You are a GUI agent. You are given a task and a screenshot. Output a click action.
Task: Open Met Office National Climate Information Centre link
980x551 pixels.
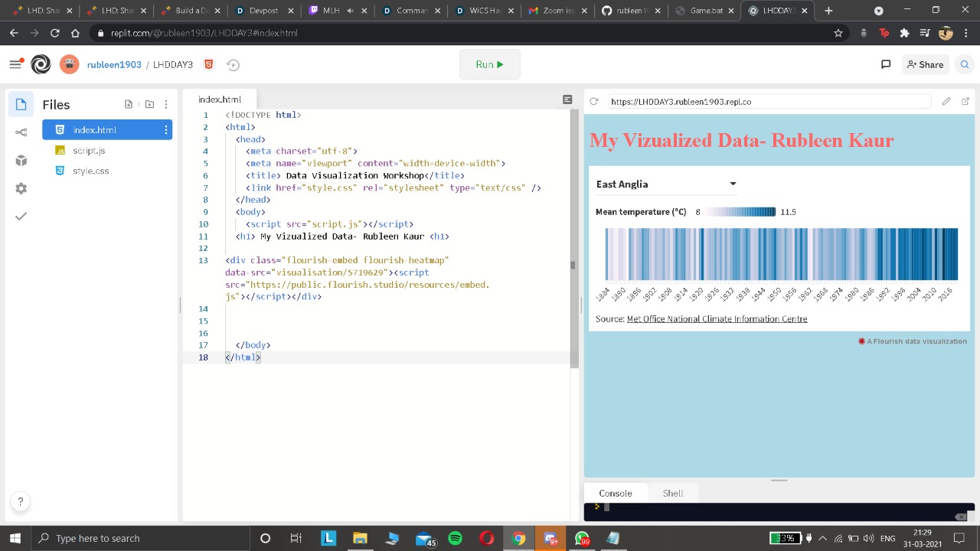click(717, 319)
